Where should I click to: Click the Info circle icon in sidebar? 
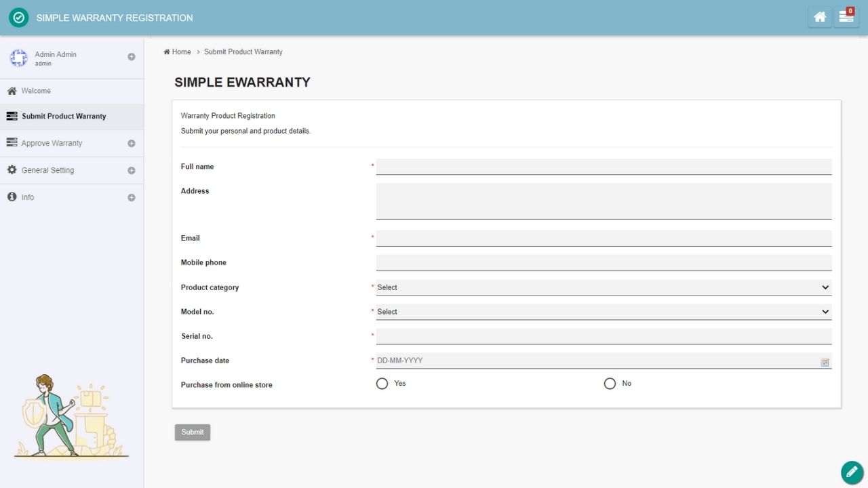[12, 197]
